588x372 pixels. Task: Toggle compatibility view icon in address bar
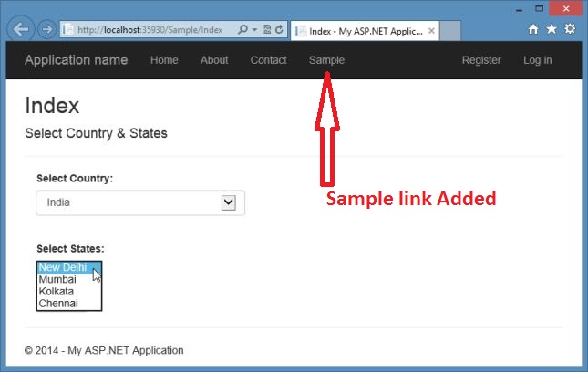(267, 29)
